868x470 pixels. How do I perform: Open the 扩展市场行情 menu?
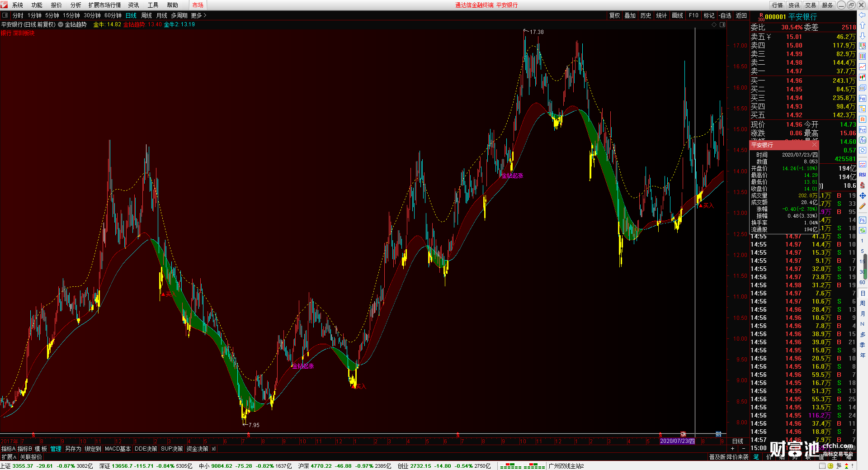[x=104, y=5]
